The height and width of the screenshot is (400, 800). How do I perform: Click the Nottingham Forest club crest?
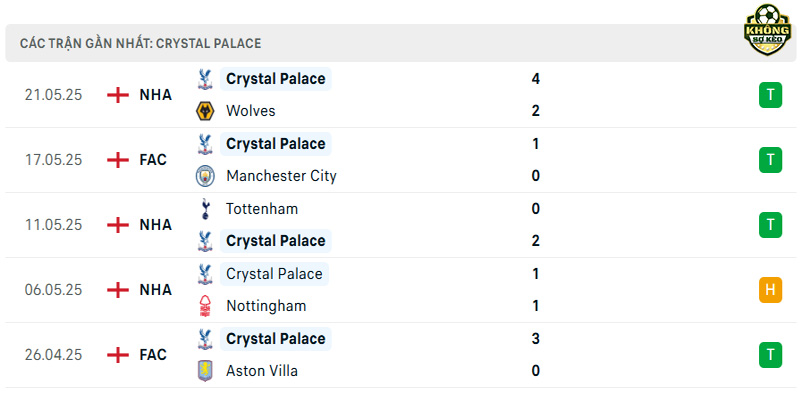pos(205,306)
